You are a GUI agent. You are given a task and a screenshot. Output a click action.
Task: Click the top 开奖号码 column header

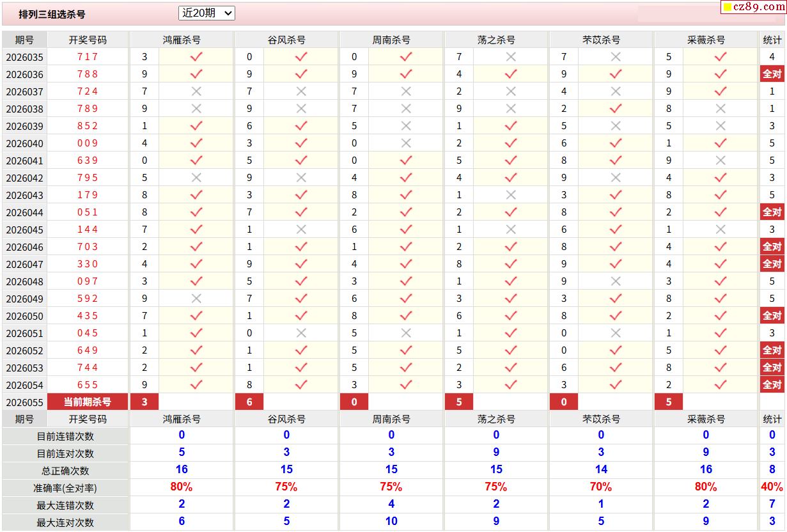pyautogui.click(x=88, y=40)
